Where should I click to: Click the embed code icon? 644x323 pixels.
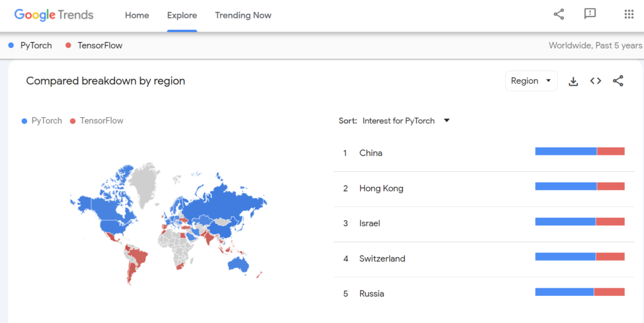click(x=596, y=81)
